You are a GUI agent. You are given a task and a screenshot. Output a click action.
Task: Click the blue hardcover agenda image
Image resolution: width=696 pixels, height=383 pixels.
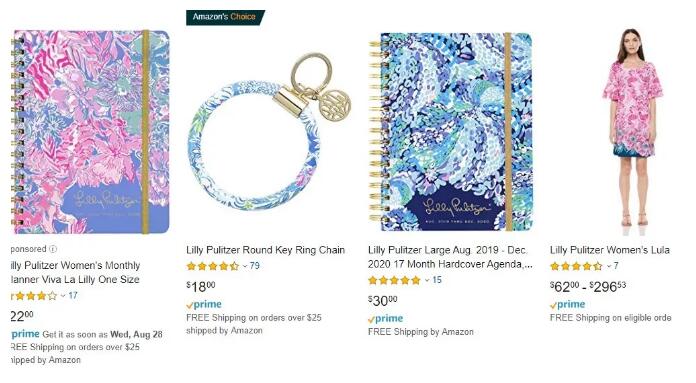(450, 132)
